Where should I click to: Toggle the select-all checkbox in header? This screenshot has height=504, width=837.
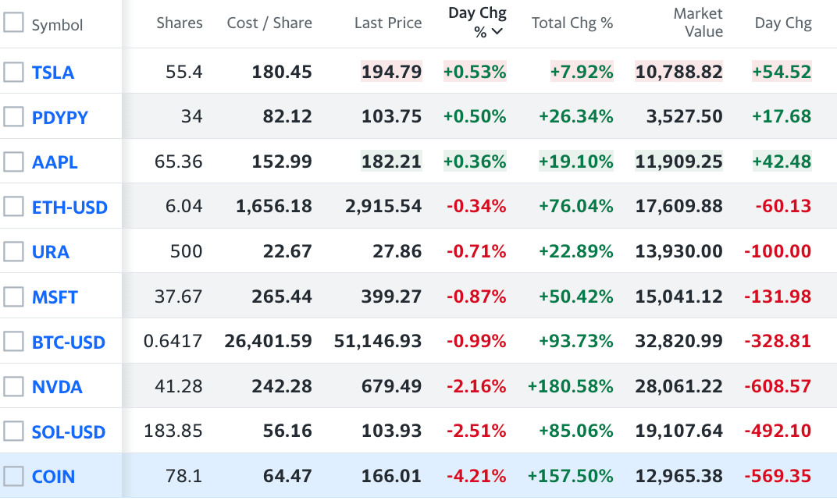[14, 23]
